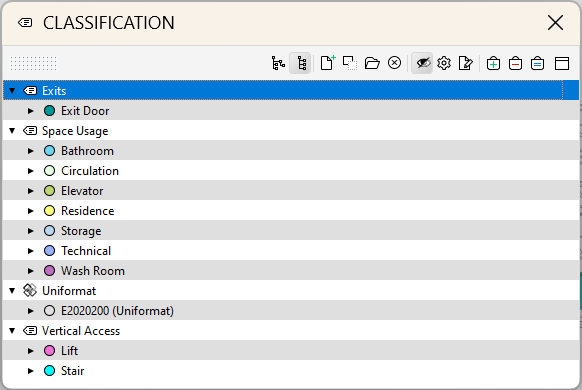The image size is (582, 390).
Task: Click the toolbar drag grip handle
Action: pyautogui.click(x=33, y=63)
